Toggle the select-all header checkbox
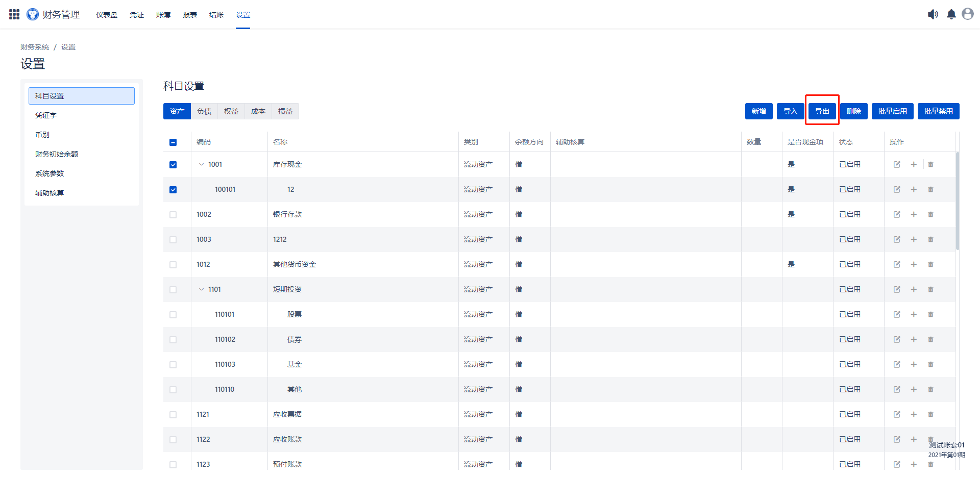The width and height of the screenshot is (980, 478). [173, 142]
